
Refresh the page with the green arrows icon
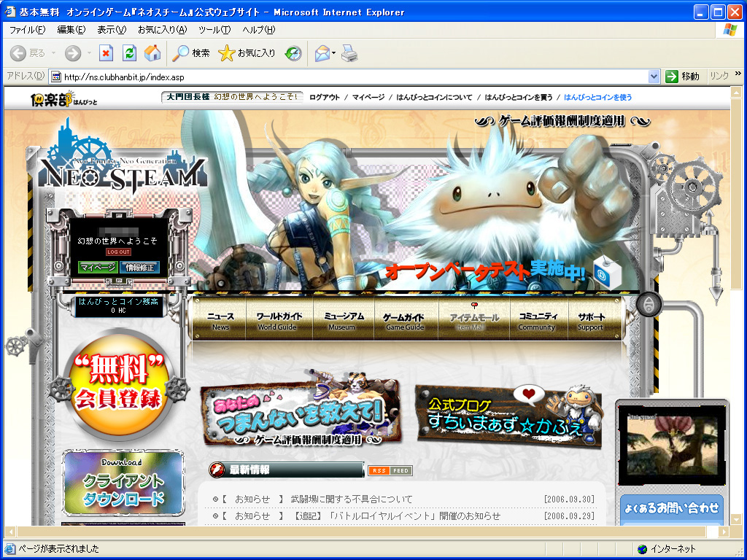pos(129,53)
